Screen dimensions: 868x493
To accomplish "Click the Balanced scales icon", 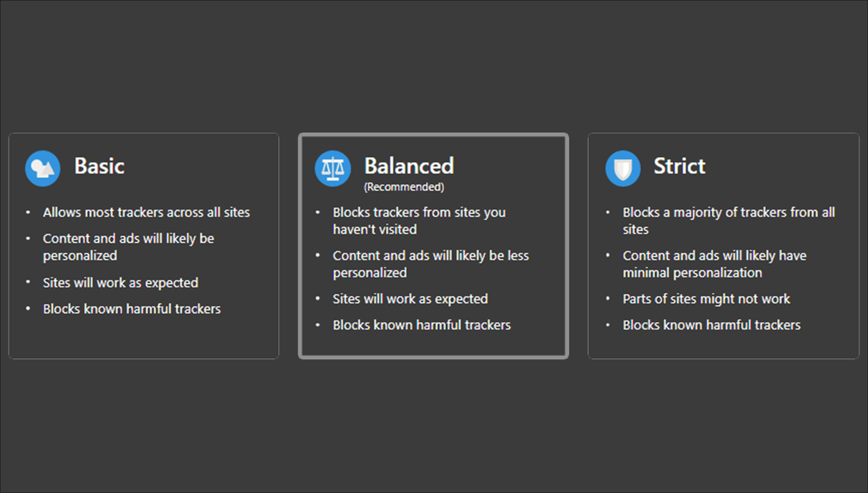I will pyautogui.click(x=333, y=168).
